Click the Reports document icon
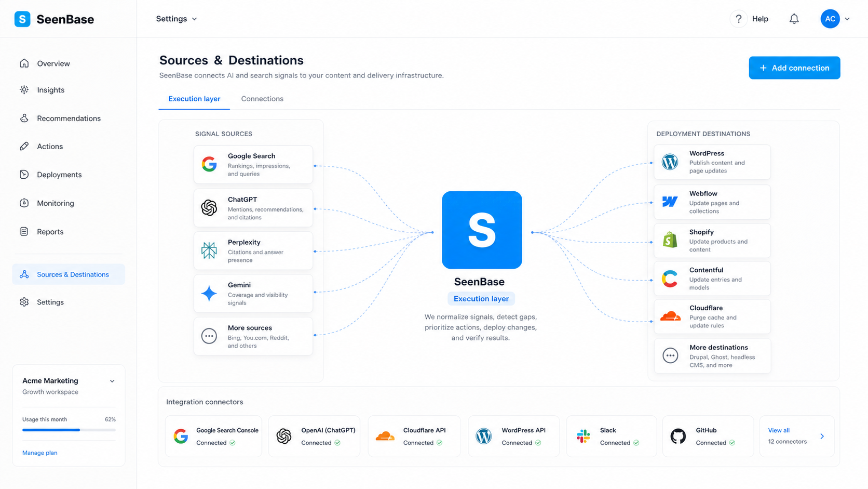The width and height of the screenshot is (868, 489). tap(24, 231)
